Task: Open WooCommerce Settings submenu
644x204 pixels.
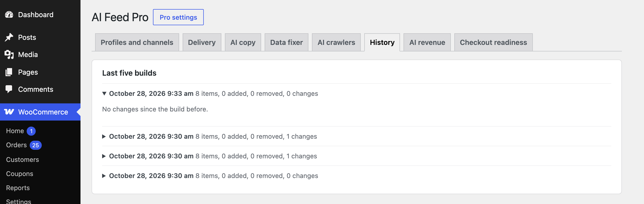Action: click(x=19, y=201)
